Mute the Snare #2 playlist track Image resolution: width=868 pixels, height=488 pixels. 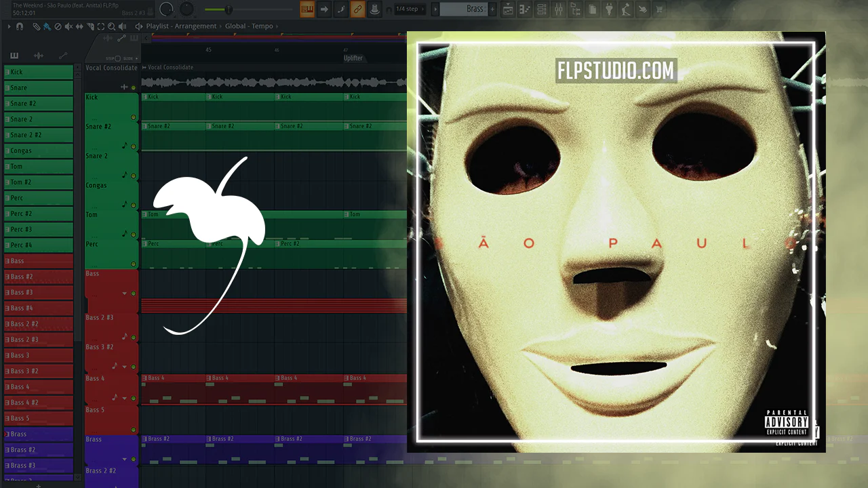point(133,146)
